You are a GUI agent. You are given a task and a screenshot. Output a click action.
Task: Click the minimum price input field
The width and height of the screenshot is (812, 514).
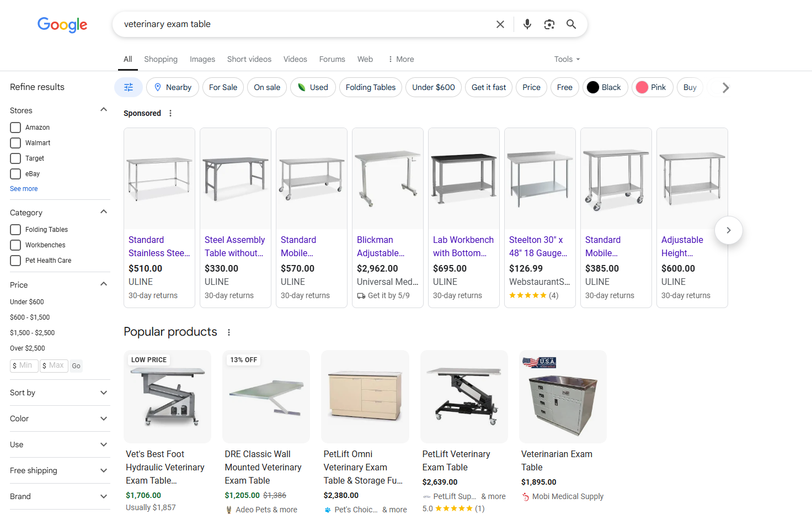click(25, 365)
